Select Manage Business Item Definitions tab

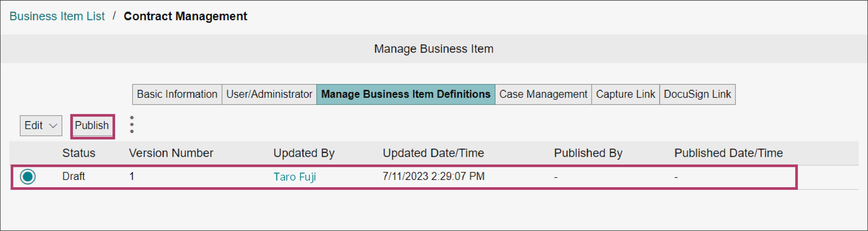click(405, 94)
